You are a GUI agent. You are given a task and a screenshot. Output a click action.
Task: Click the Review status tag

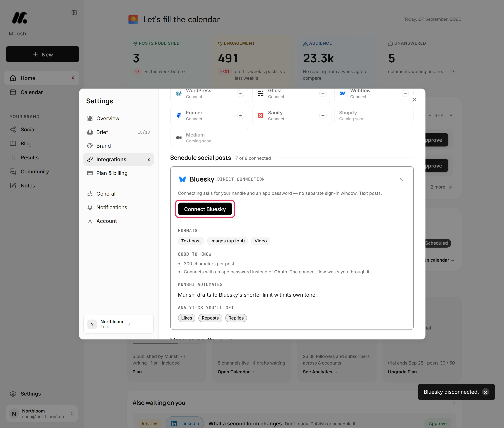tap(150, 423)
